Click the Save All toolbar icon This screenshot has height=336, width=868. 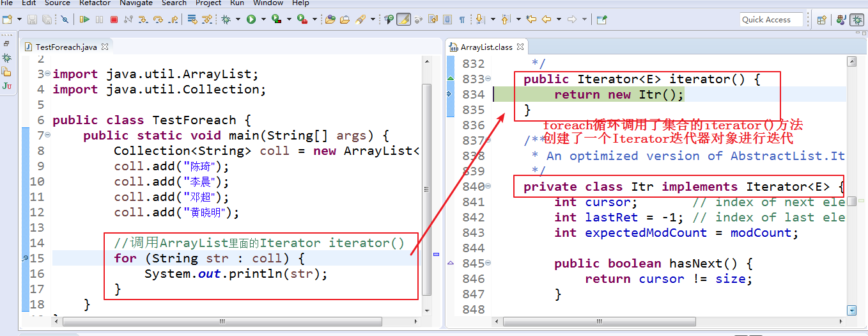[x=47, y=20]
